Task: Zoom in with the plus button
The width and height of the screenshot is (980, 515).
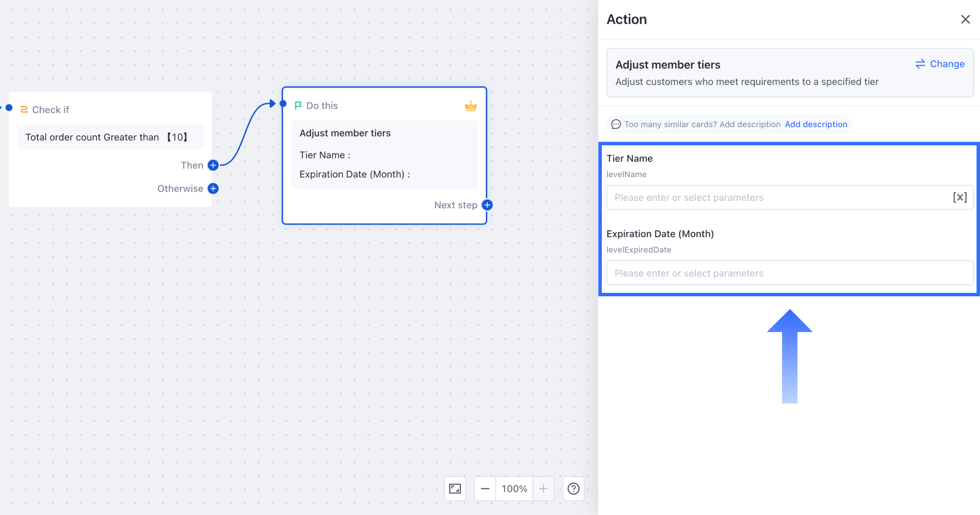Action: coord(543,488)
